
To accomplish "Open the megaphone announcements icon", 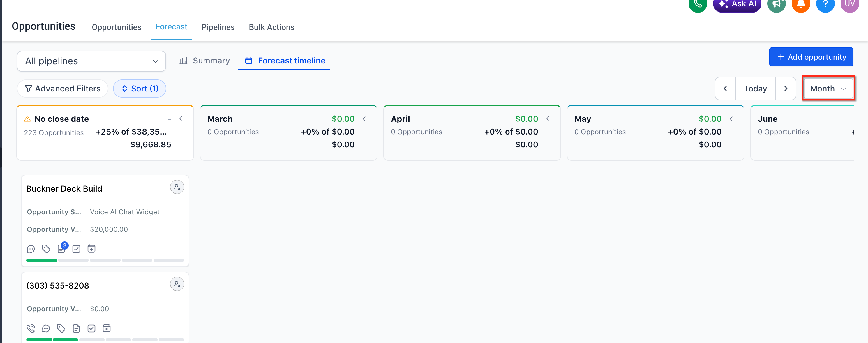I will [776, 4].
